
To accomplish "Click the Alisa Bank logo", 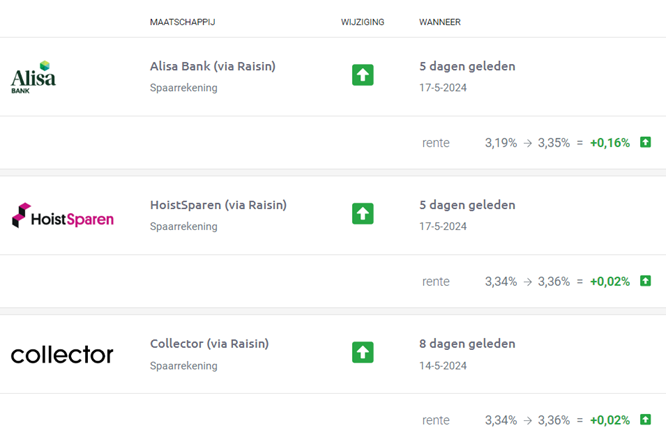I will point(33,77).
